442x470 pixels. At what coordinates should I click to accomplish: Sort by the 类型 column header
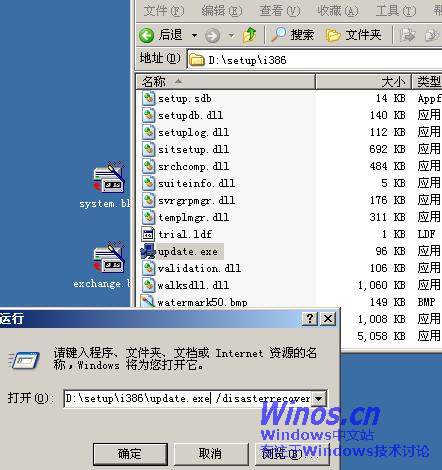427,81
